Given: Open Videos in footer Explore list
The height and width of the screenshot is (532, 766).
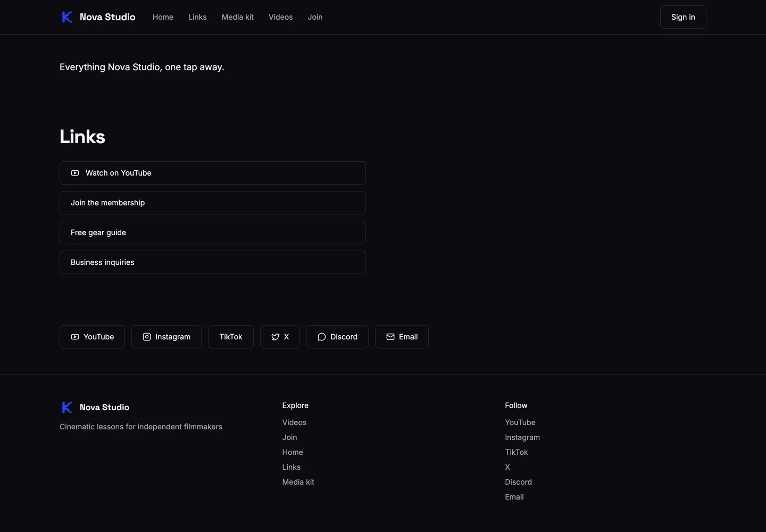Looking at the screenshot, I should [x=294, y=422].
